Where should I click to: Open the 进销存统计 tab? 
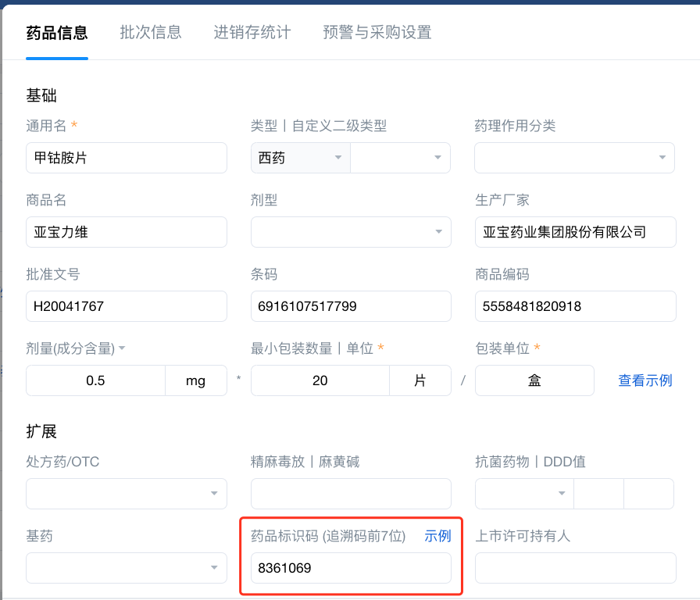click(x=252, y=32)
